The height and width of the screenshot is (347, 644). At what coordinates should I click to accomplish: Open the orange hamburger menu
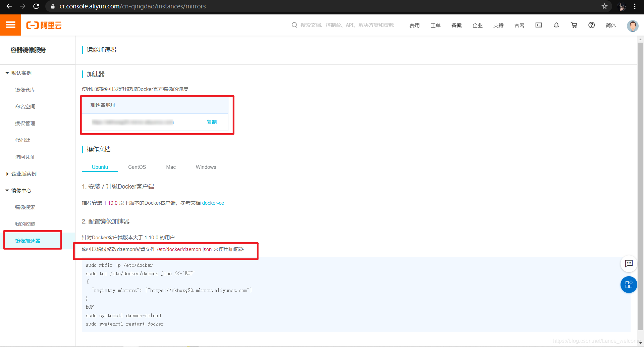pos(10,25)
